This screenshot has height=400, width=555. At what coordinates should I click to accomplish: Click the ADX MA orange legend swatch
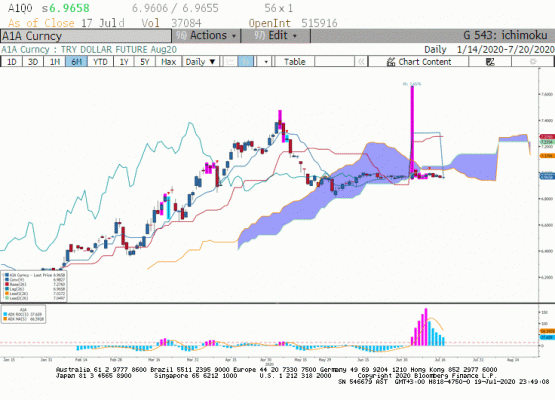coord(5,319)
